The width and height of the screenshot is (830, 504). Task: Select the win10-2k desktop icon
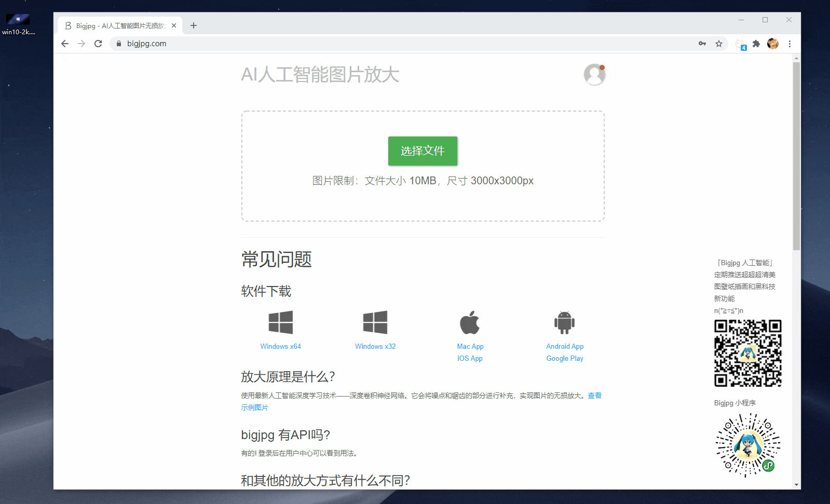coord(19,24)
